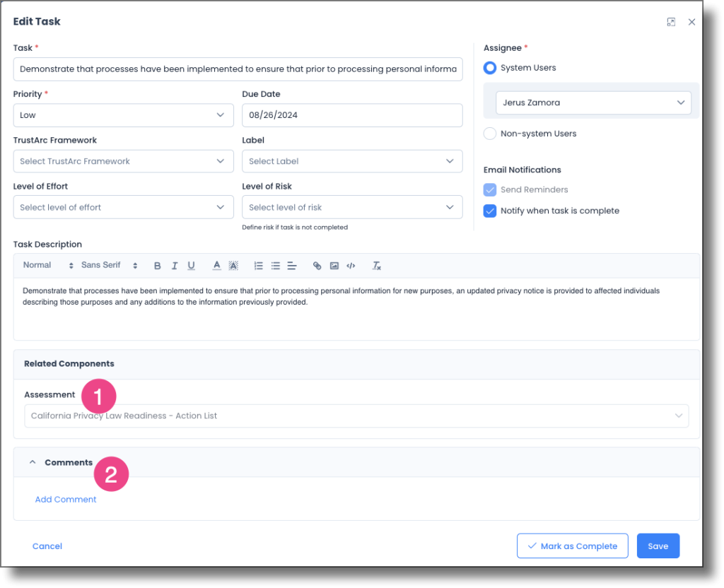724x588 pixels.
Task: Expand the Edit Task dialog to full screen
Action: [671, 22]
